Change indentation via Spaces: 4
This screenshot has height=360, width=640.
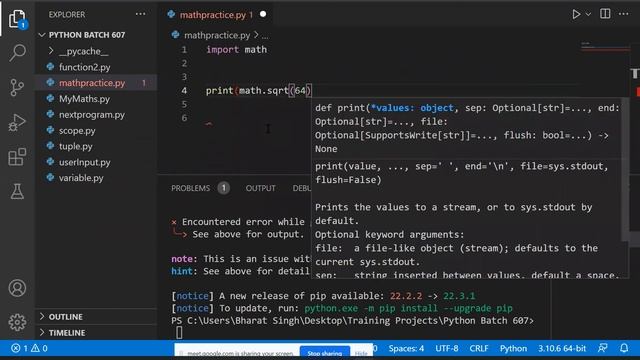click(x=406, y=349)
